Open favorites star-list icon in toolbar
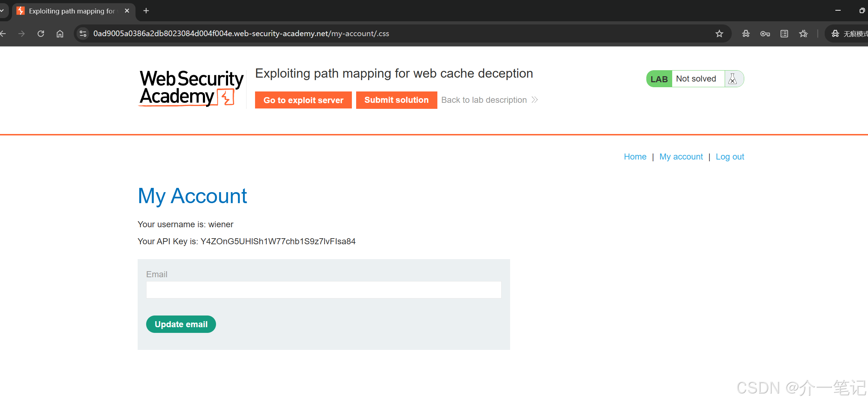This screenshot has width=868, height=402. point(803,34)
